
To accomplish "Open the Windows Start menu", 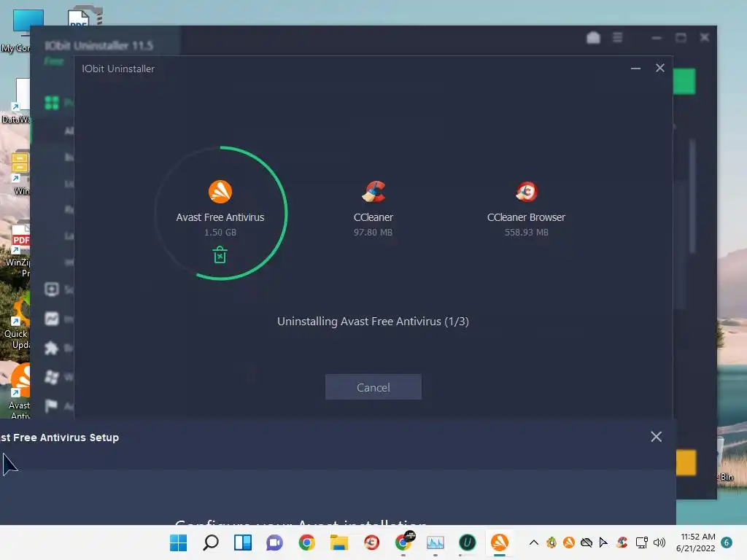I will point(179,542).
